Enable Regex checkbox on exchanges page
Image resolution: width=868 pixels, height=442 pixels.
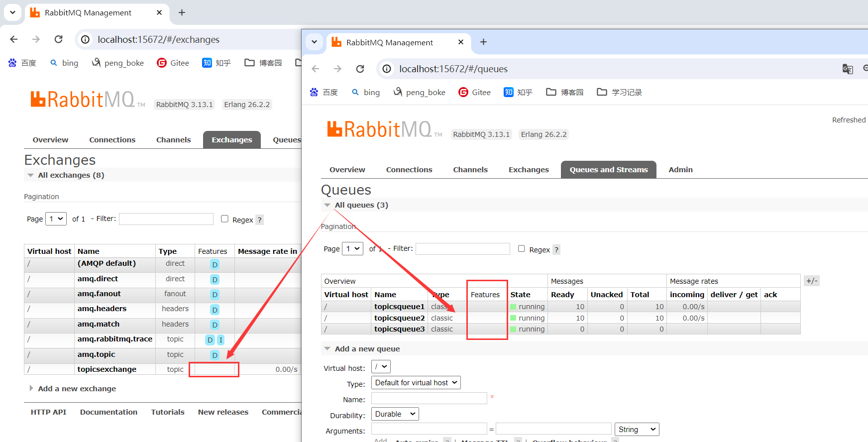[224, 219]
